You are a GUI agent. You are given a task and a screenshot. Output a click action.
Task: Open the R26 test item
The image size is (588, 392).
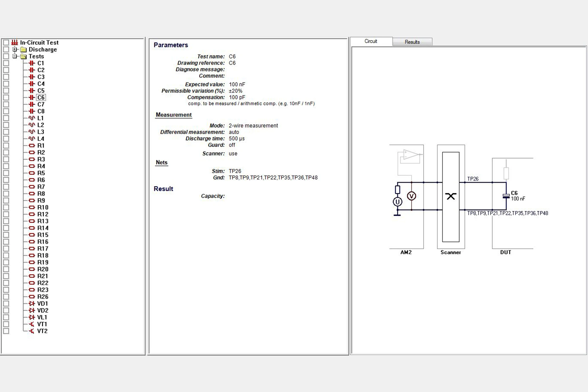point(43,297)
